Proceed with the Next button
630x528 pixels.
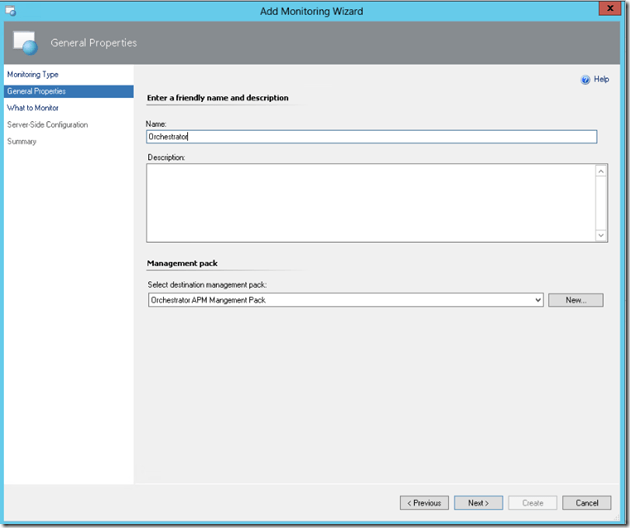point(478,503)
